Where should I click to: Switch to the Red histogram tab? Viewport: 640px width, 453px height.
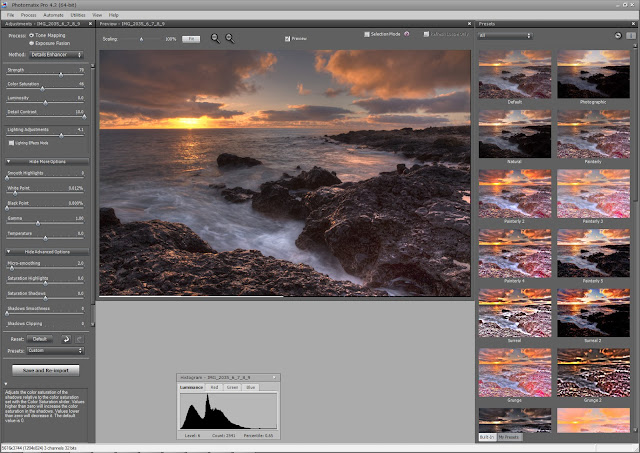213,386
